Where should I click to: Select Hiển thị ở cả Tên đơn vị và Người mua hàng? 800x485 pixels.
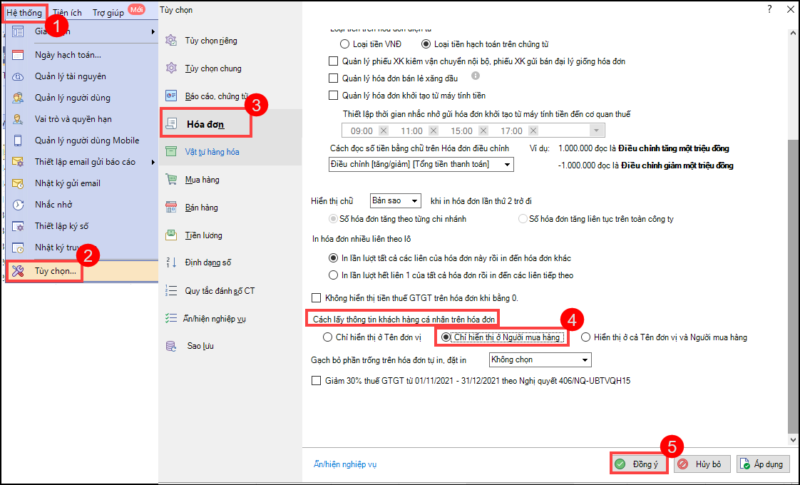(586, 337)
